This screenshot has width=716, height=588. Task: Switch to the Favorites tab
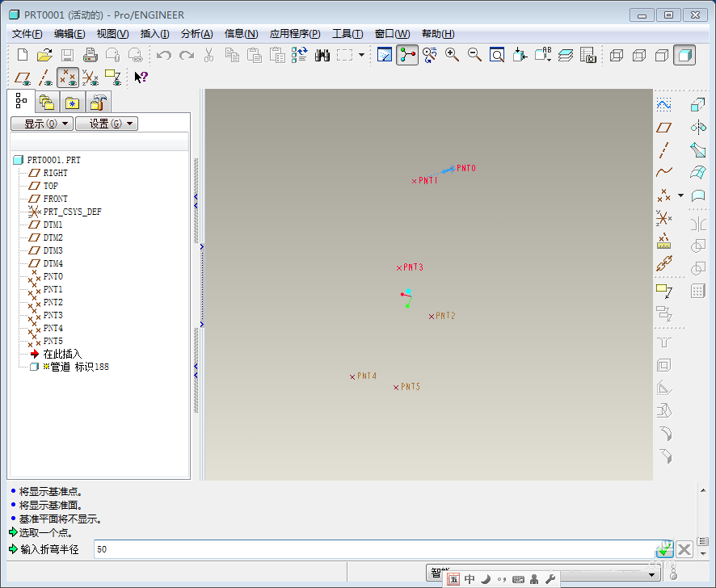[x=72, y=102]
